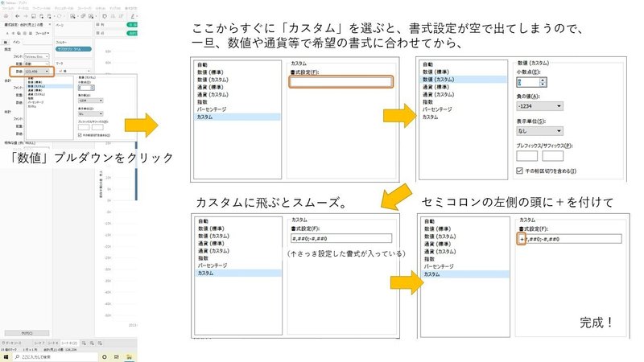Image resolution: width=644 pixels, height=362 pixels.
Task: Select カスタム in the 小数点 settings enlarged panel
Action: tap(430, 117)
